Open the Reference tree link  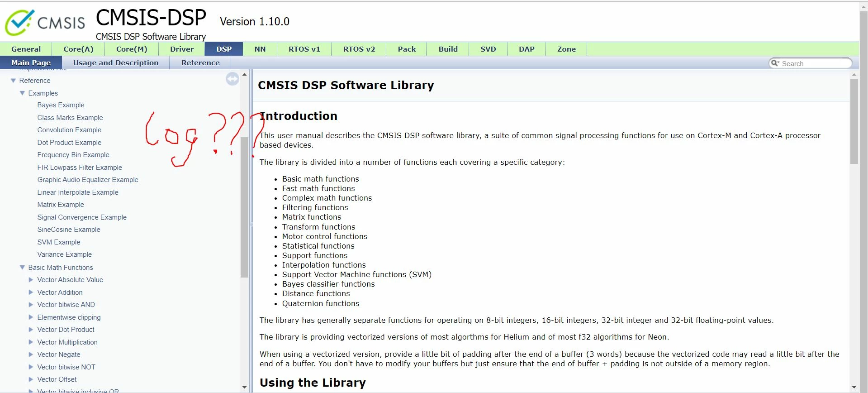[x=35, y=81]
